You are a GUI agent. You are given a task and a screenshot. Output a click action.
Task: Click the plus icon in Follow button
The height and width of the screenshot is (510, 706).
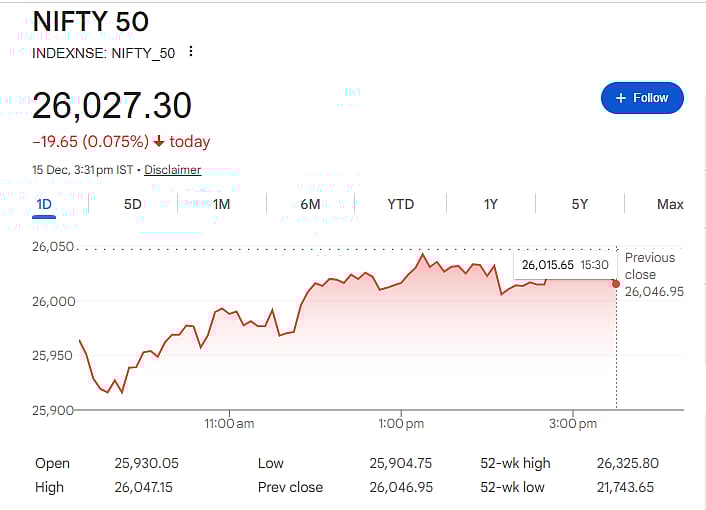point(621,98)
